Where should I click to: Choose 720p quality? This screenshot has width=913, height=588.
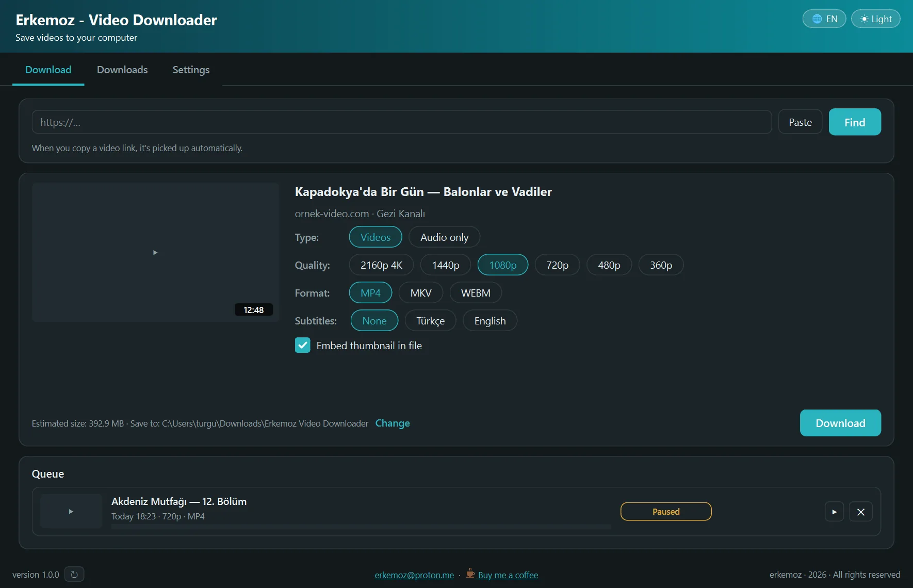click(x=557, y=265)
